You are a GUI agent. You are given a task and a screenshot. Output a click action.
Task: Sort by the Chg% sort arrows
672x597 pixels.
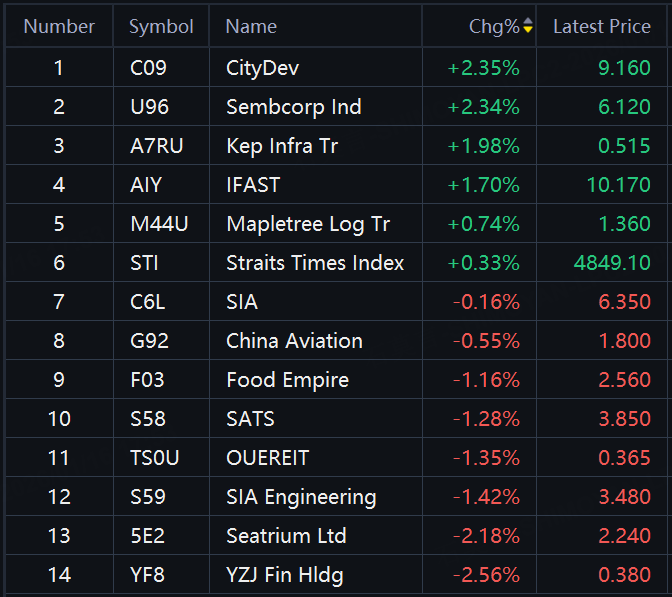[528, 27]
